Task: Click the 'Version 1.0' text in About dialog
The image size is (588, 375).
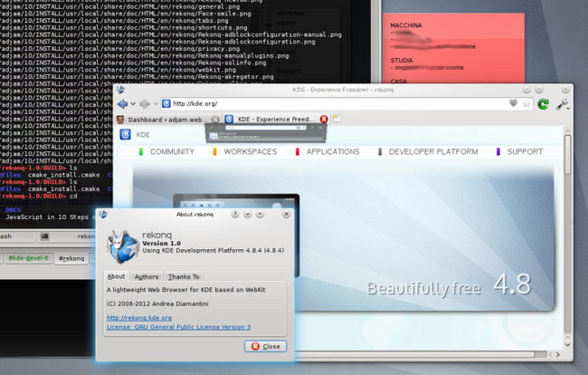Action: pyautogui.click(x=161, y=244)
